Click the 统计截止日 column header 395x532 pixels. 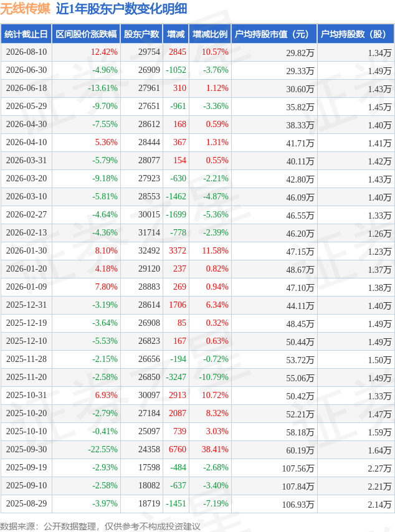(26, 34)
